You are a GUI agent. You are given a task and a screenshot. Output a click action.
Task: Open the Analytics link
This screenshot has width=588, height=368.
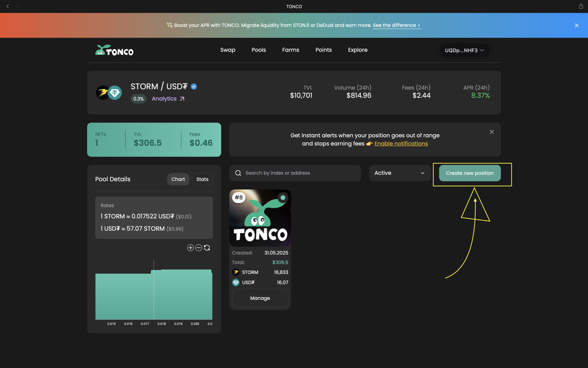168,99
